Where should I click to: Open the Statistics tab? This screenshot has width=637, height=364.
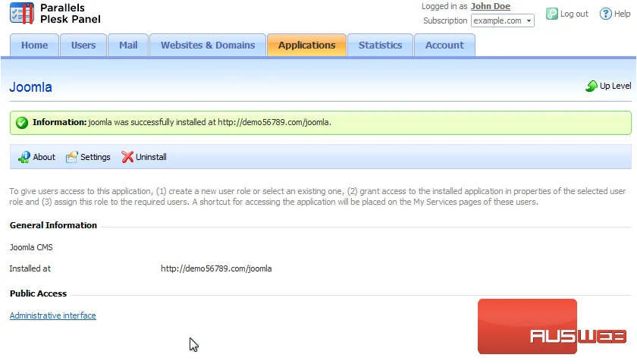(x=380, y=45)
